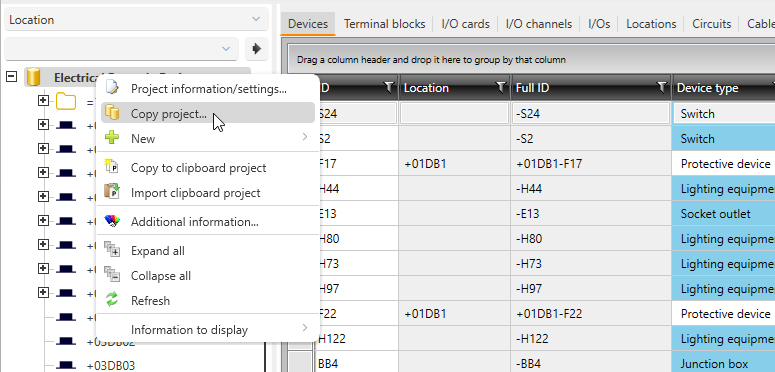Click the green Refresh arrows icon
Image resolution: width=775 pixels, height=372 pixels.
click(112, 299)
